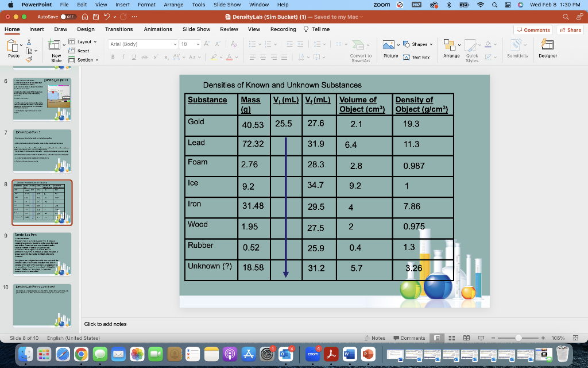Click the zoom slider handle
This screenshot has height=368, width=588.
coord(519,338)
